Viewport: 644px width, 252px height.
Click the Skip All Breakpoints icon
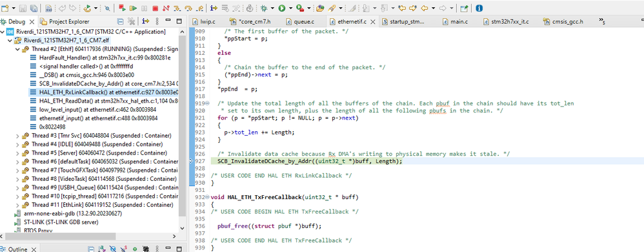pos(107,8)
